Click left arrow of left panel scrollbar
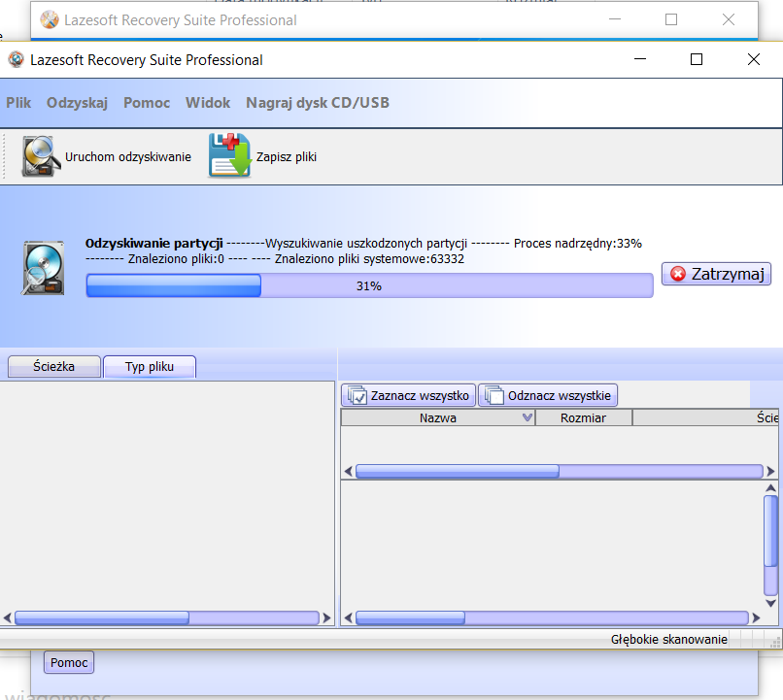 point(7,617)
